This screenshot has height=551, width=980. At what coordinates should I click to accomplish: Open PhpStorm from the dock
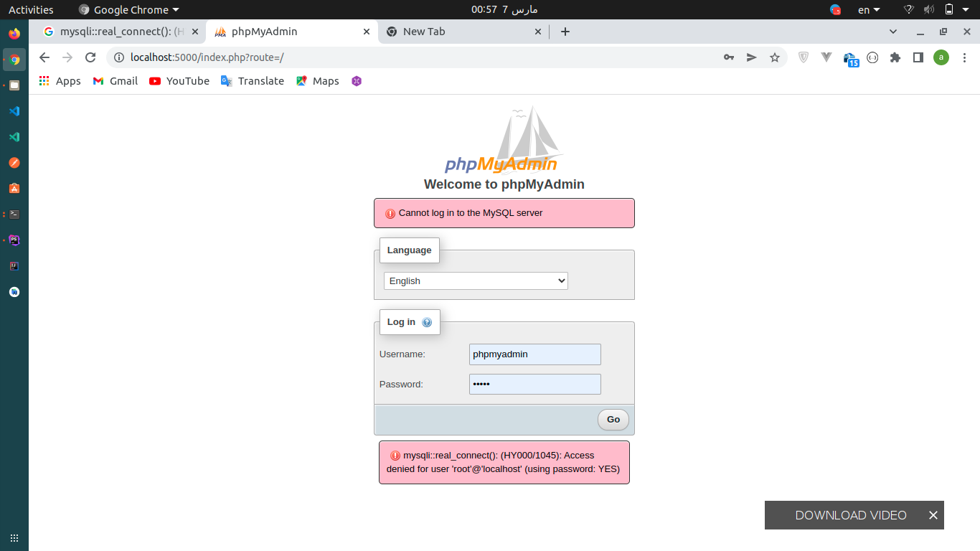14,240
